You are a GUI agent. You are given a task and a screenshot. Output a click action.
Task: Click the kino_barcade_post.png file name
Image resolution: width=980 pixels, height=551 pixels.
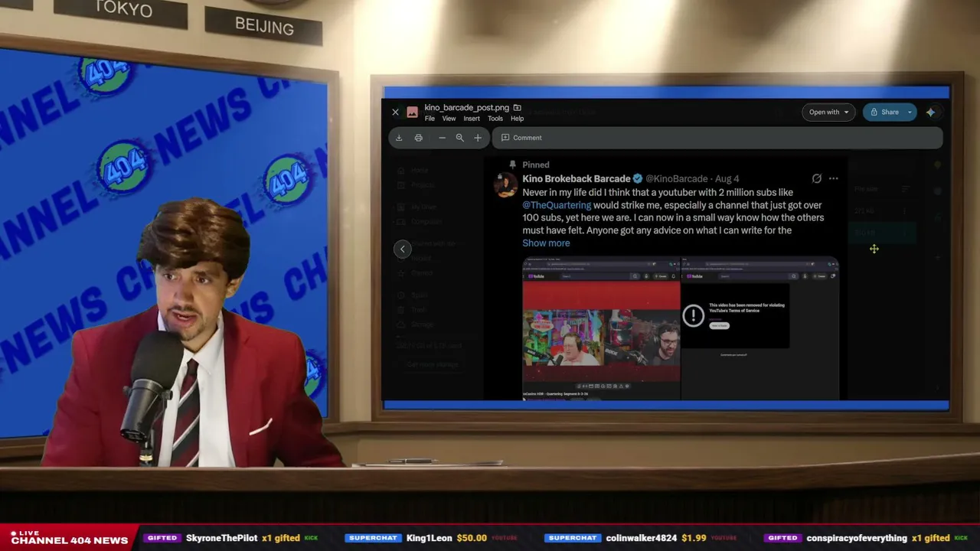click(x=467, y=108)
